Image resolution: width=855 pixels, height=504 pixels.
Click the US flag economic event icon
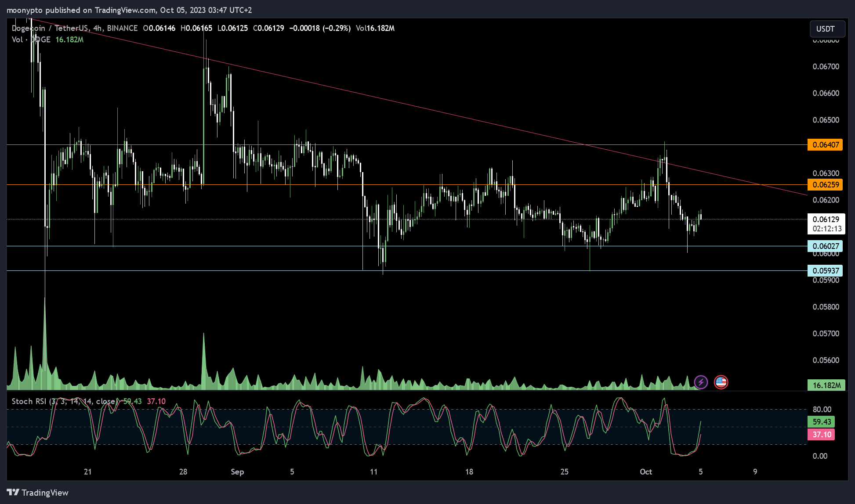point(721,382)
